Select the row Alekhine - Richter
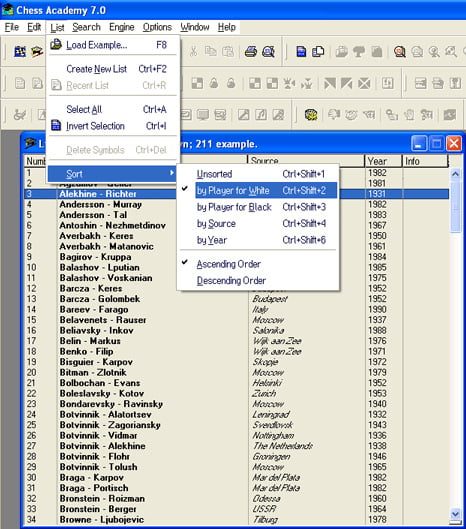The height and width of the screenshot is (529, 466). point(236,194)
